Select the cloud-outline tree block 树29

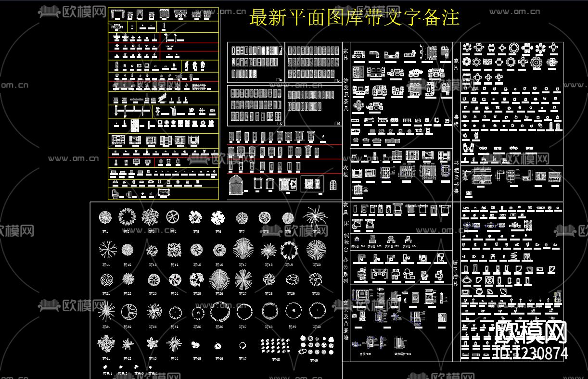pyautogui.click(x=292, y=279)
